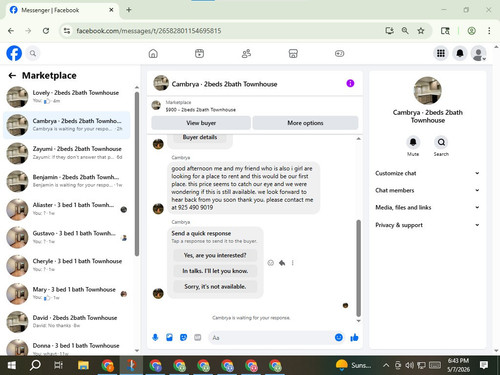Select the Messenger | Facebook browser tab
Screen dimensions: 500x375
pos(62,10)
